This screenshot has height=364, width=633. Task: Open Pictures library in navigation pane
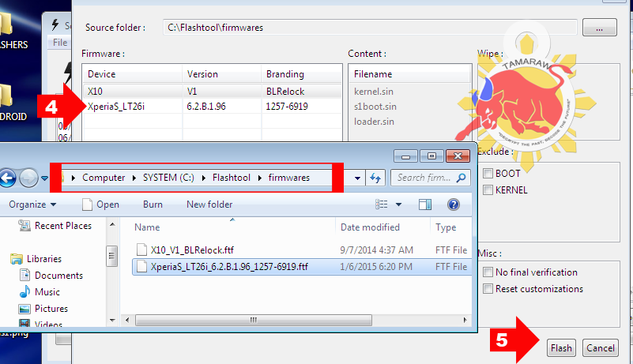point(43,308)
